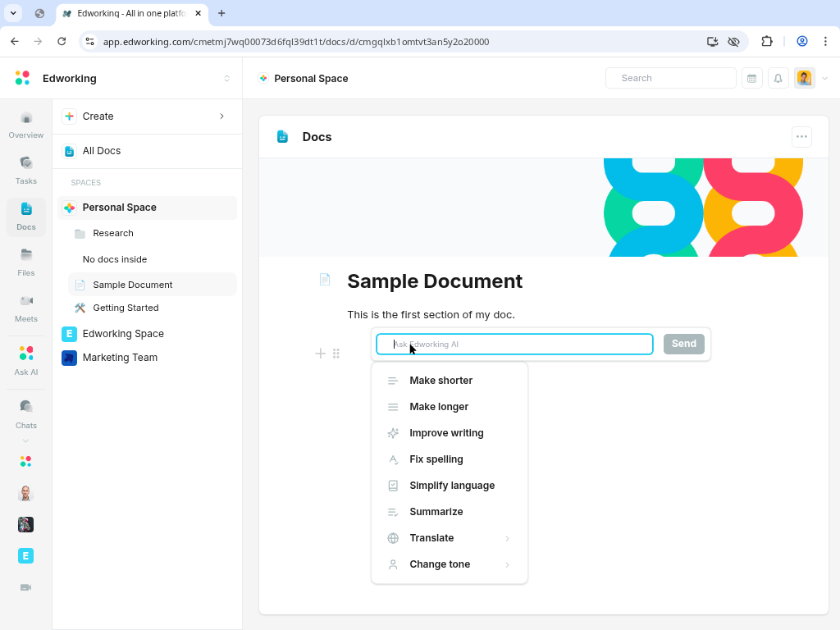Select Improve writing option
Viewport: 840px width, 630px height.
[446, 433]
